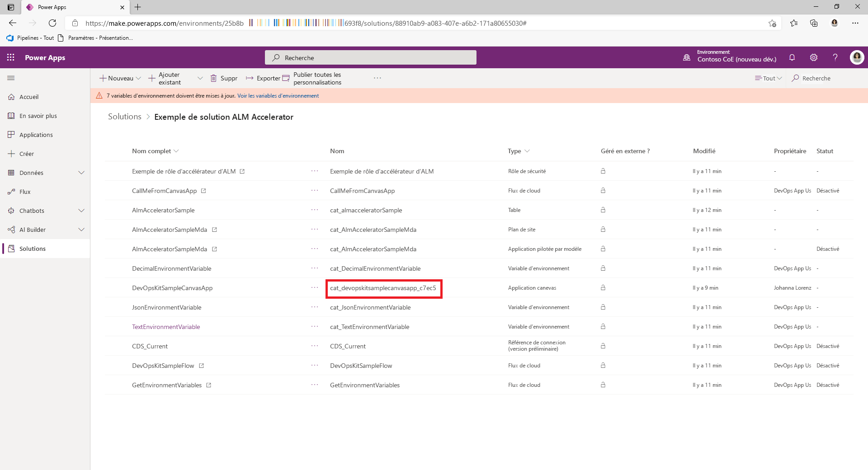Open the user account avatar in header
This screenshot has width=868, height=470.
pyautogui.click(x=857, y=57)
